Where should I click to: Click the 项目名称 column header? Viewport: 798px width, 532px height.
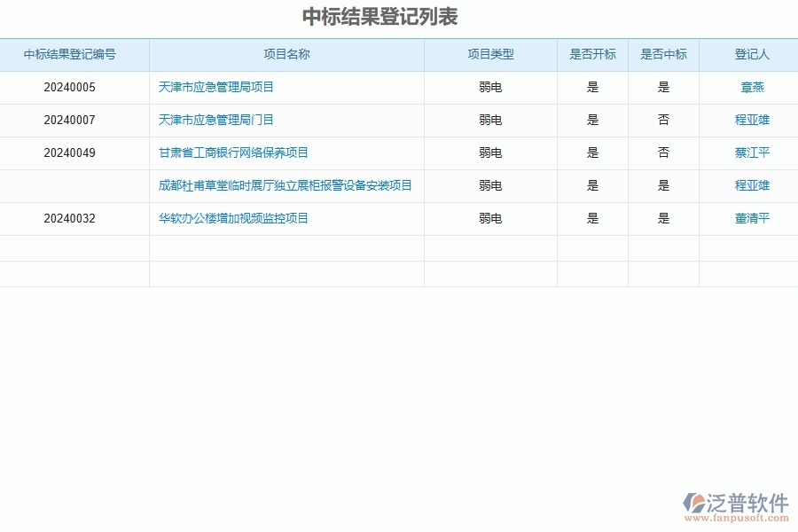pyautogui.click(x=286, y=54)
